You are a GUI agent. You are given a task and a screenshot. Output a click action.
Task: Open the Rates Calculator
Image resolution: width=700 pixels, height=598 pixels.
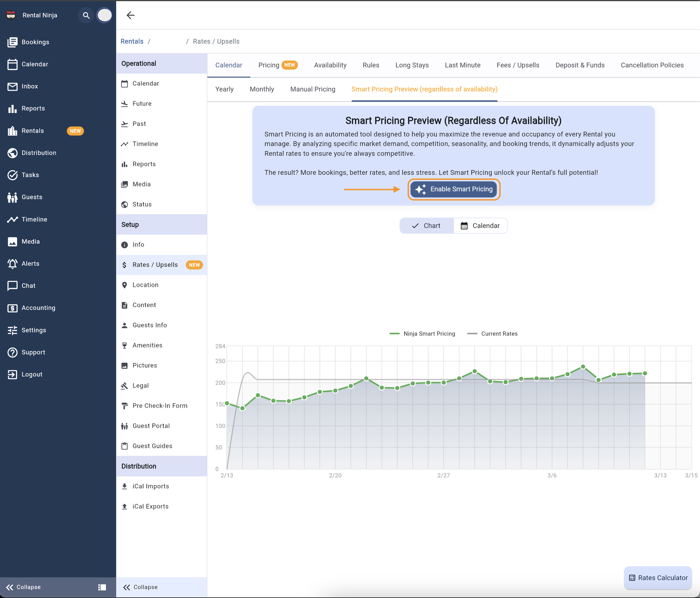coord(658,578)
